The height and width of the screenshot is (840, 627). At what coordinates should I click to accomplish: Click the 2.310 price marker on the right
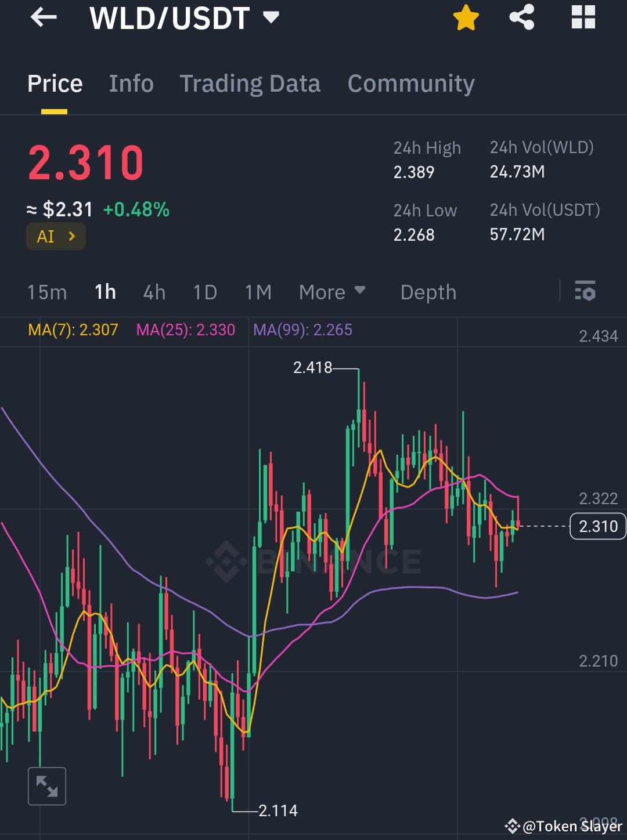(x=598, y=526)
